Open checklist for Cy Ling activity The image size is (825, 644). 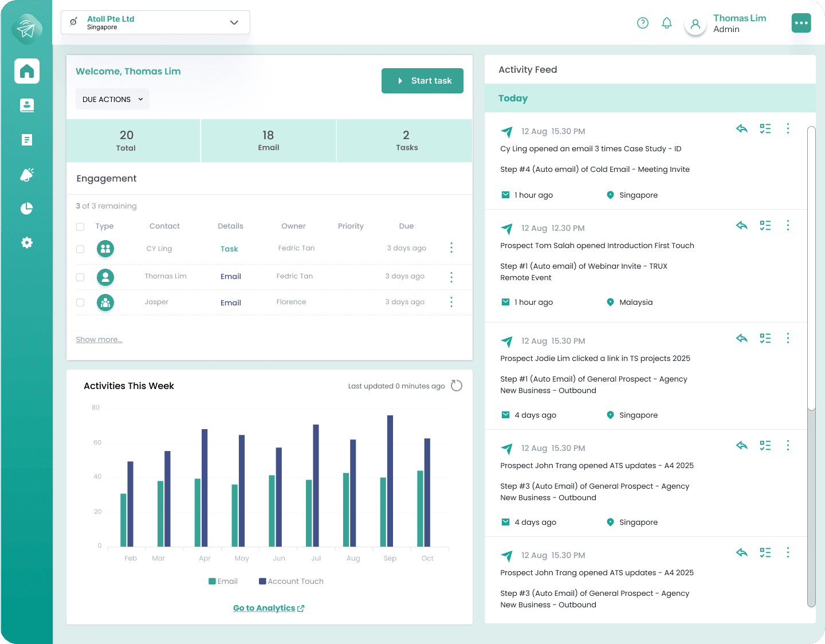pos(765,128)
